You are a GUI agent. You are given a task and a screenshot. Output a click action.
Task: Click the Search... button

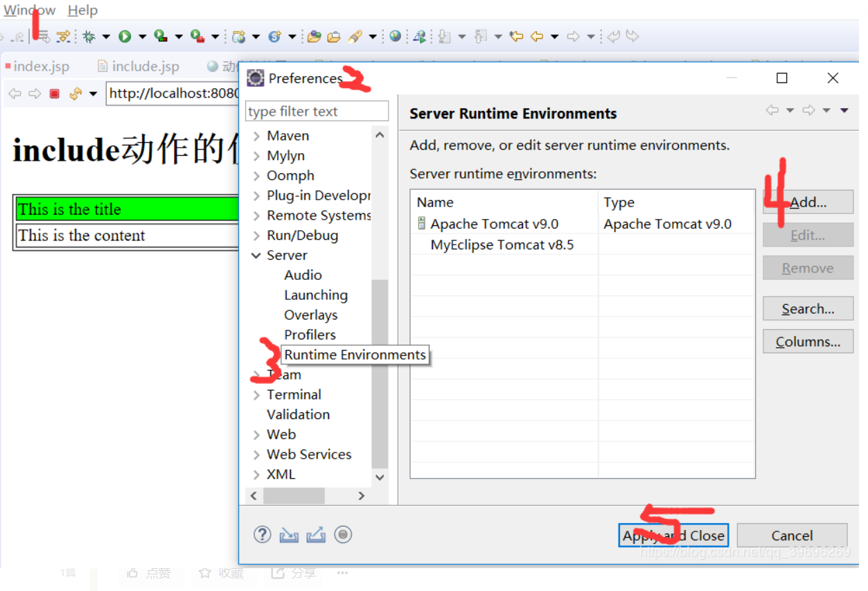point(808,309)
